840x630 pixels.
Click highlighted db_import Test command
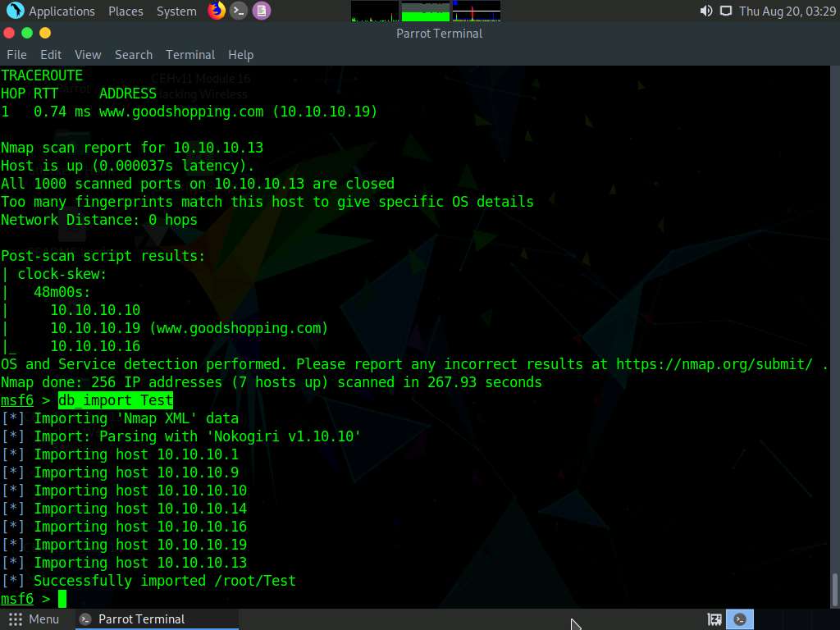(116, 400)
